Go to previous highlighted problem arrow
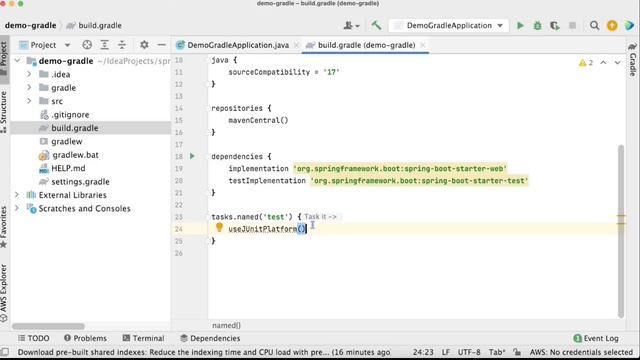The image size is (640, 360). (603, 62)
